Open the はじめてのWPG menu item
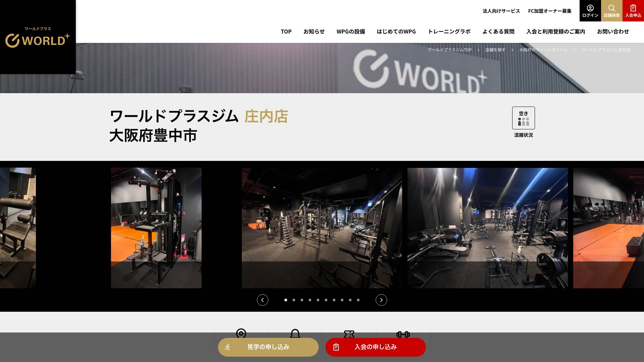This screenshot has height=362, width=644. coord(396,32)
